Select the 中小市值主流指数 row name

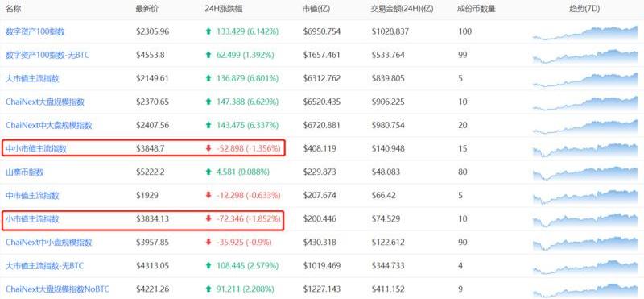(x=35, y=149)
